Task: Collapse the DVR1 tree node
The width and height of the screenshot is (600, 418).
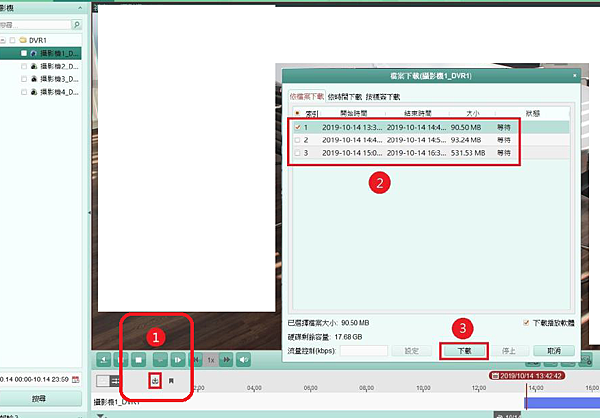Action: (x=3, y=40)
